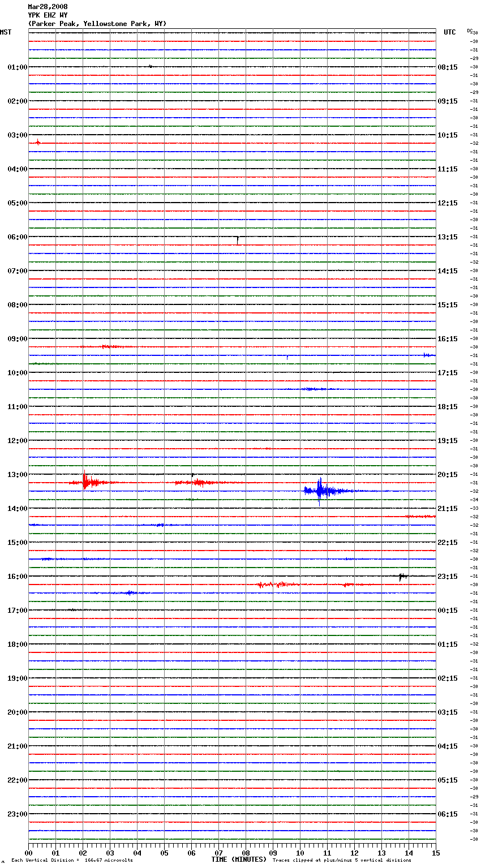This screenshot has height=868, width=481.
Task: Click the "20:15" UTC time label
Action: [x=448, y=475]
